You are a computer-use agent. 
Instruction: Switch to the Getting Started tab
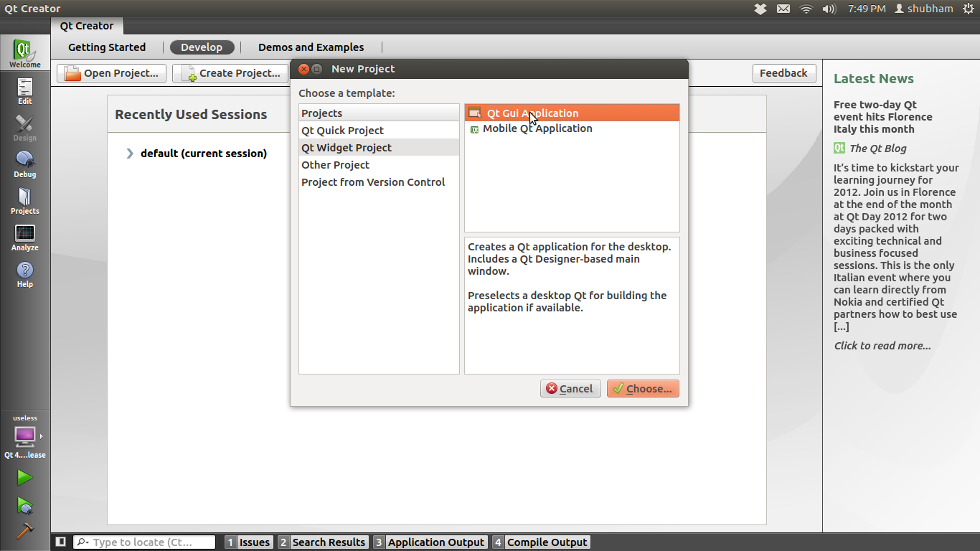(107, 47)
